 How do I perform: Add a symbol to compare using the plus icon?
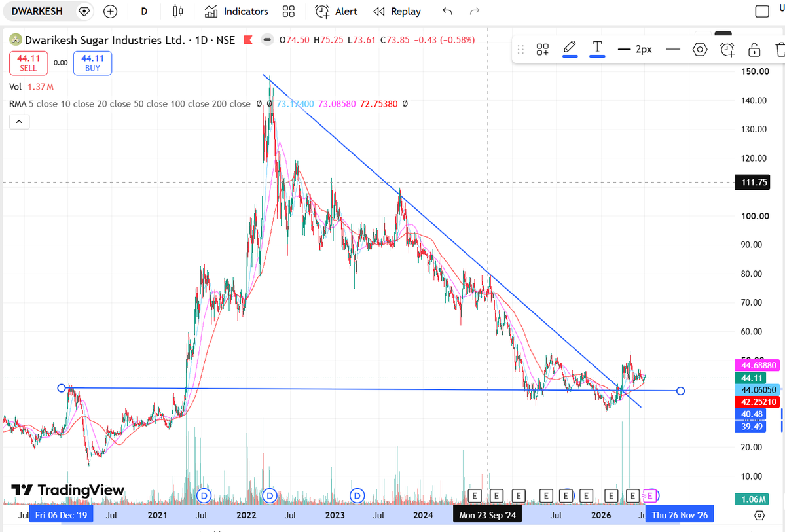click(110, 11)
